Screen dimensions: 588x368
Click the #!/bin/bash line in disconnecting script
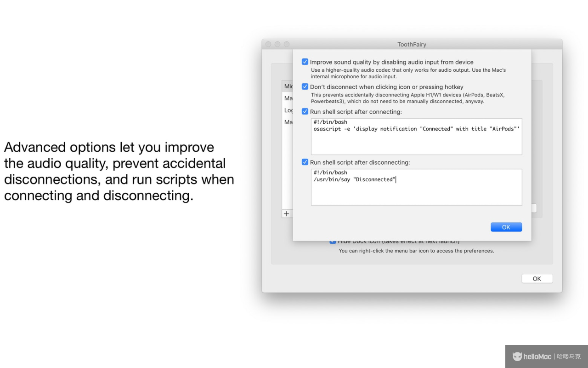[x=330, y=172]
